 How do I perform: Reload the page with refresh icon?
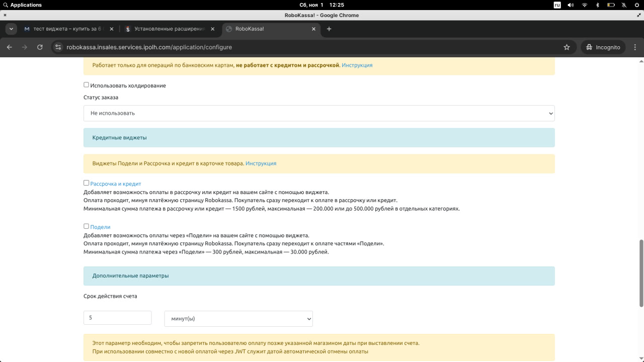40,47
